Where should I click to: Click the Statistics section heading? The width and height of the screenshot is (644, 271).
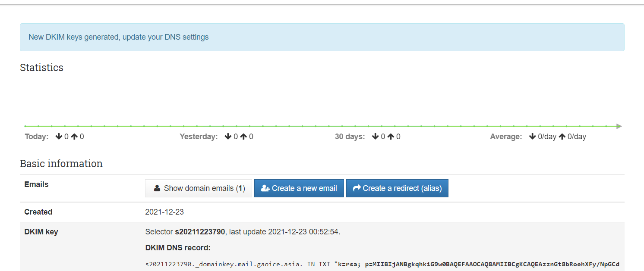coord(41,68)
